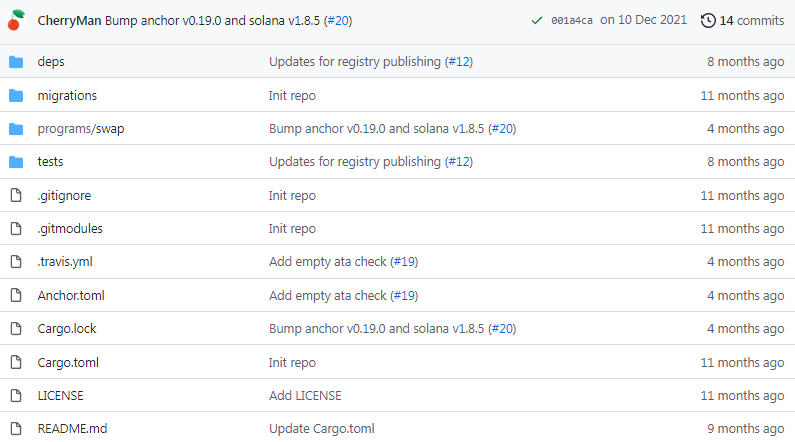Open the deps folder
This screenshot has height=442, width=795.
tap(51, 62)
